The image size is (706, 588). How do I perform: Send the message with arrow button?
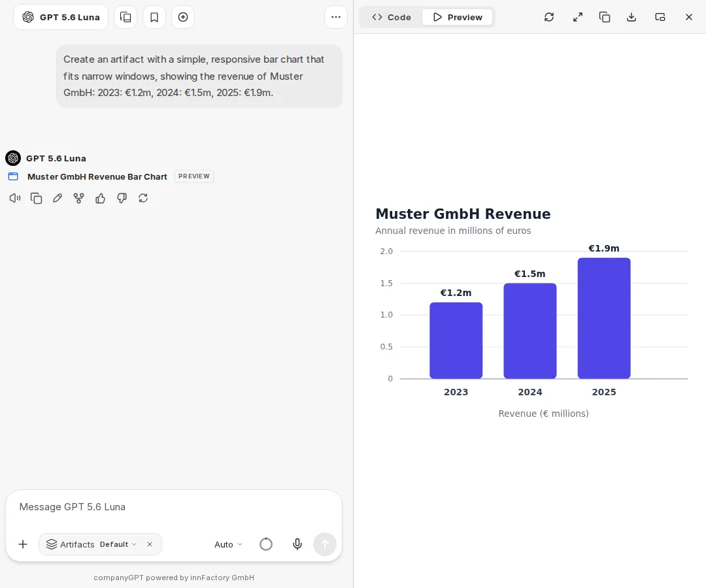325,544
